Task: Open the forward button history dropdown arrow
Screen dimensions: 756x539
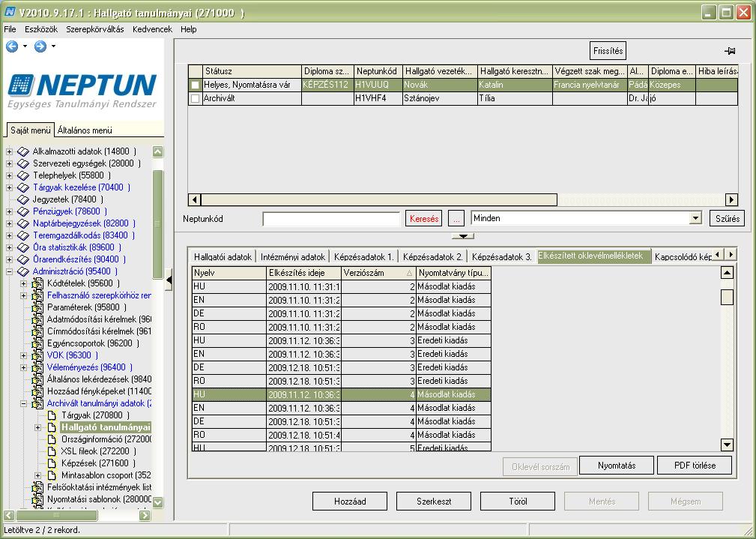Action: pyautogui.click(x=53, y=46)
